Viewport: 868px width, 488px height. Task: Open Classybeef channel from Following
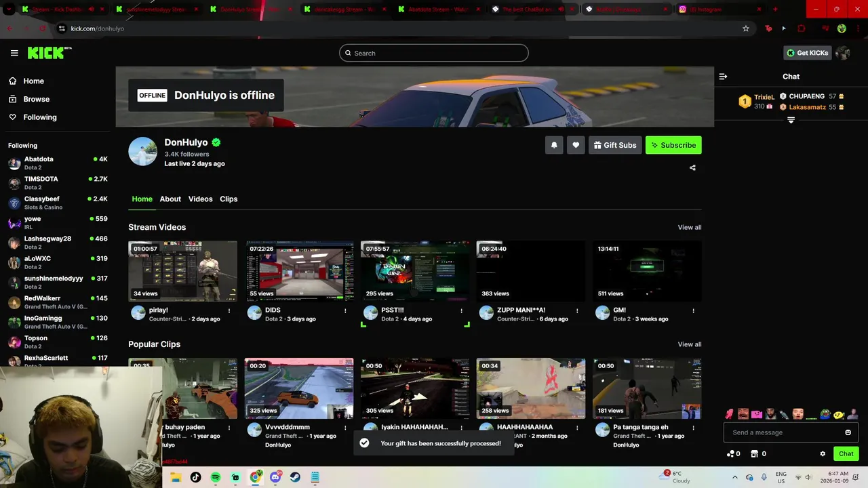[58, 203]
